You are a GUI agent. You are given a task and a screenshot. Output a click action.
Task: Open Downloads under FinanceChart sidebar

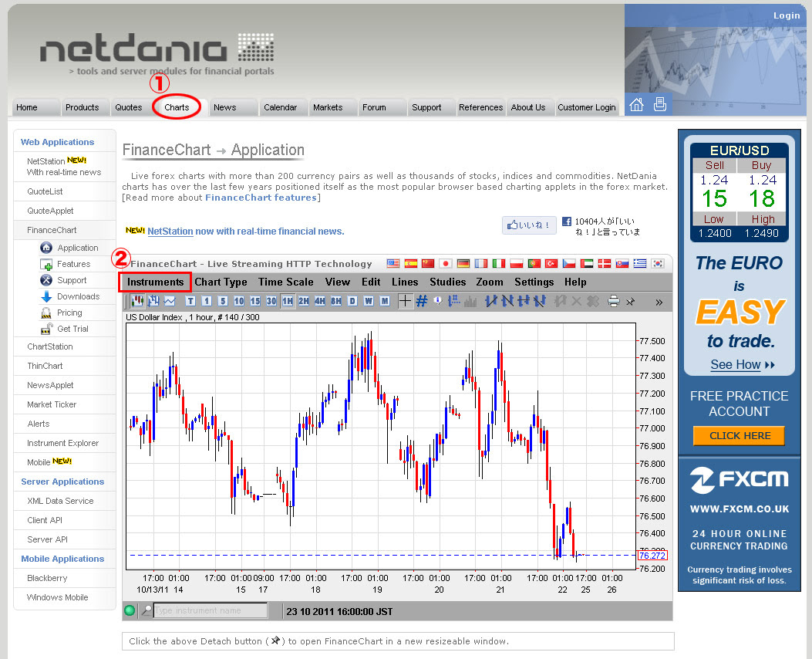point(78,296)
